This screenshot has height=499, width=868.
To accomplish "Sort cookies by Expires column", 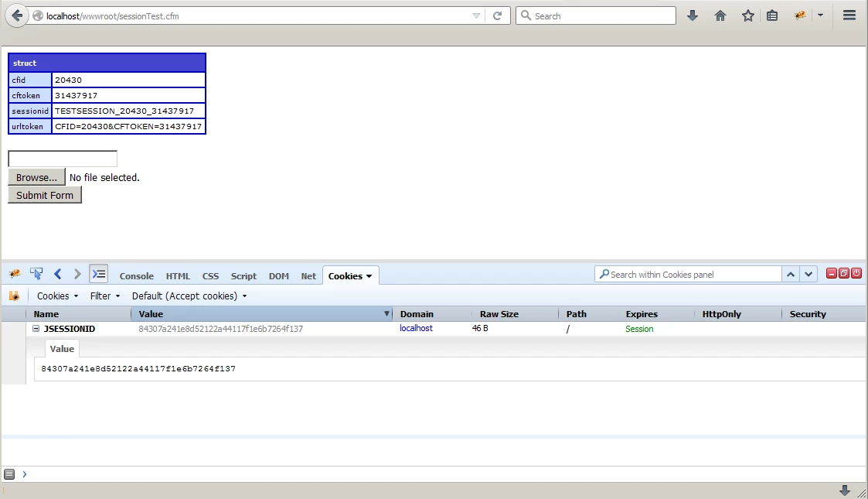I will [656, 314].
